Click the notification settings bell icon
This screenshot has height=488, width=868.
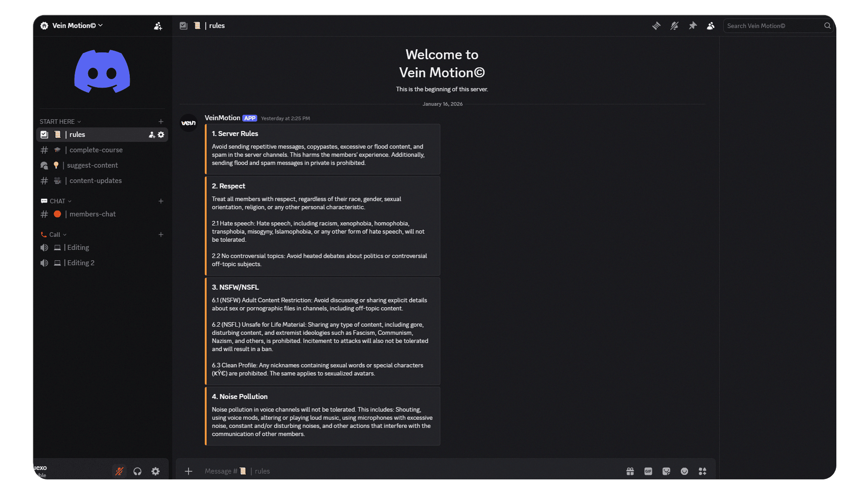tap(674, 26)
